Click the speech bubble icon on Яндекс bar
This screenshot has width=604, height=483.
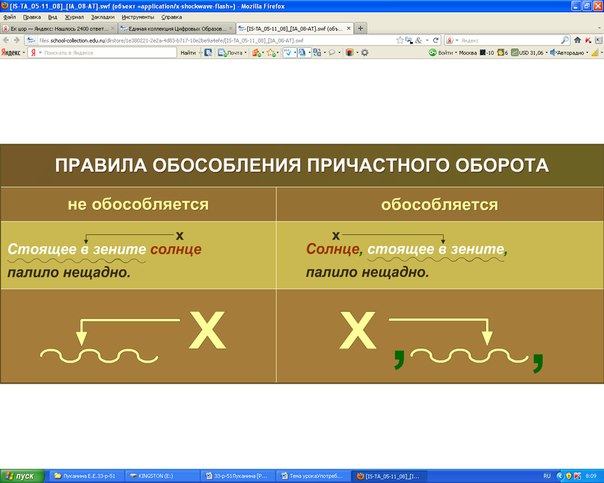[332, 53]
